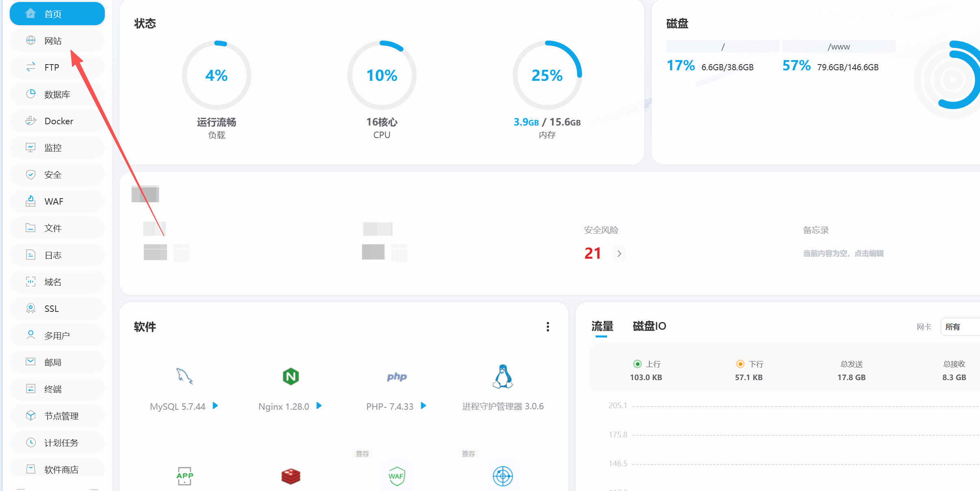Click the green APP software icon
Screen dimensions: 980x491
184,476
